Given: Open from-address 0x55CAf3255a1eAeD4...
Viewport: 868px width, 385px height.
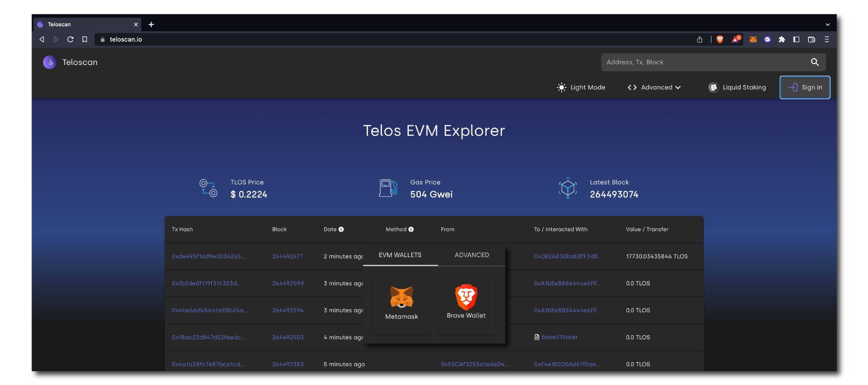Looking at the screenshot, I should pyautogui.click(x=475, y=364).
